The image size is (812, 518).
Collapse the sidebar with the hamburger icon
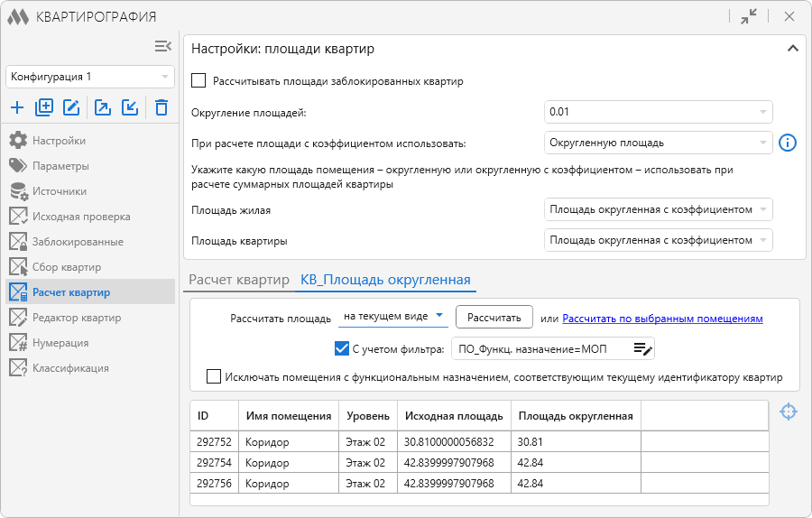162,46
